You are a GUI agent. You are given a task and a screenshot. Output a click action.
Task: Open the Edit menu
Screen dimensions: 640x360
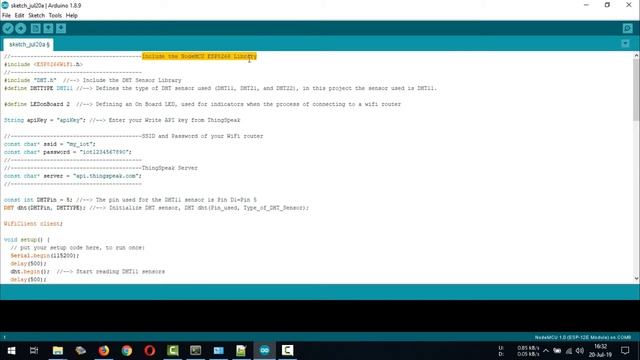[x=19, y=16]
